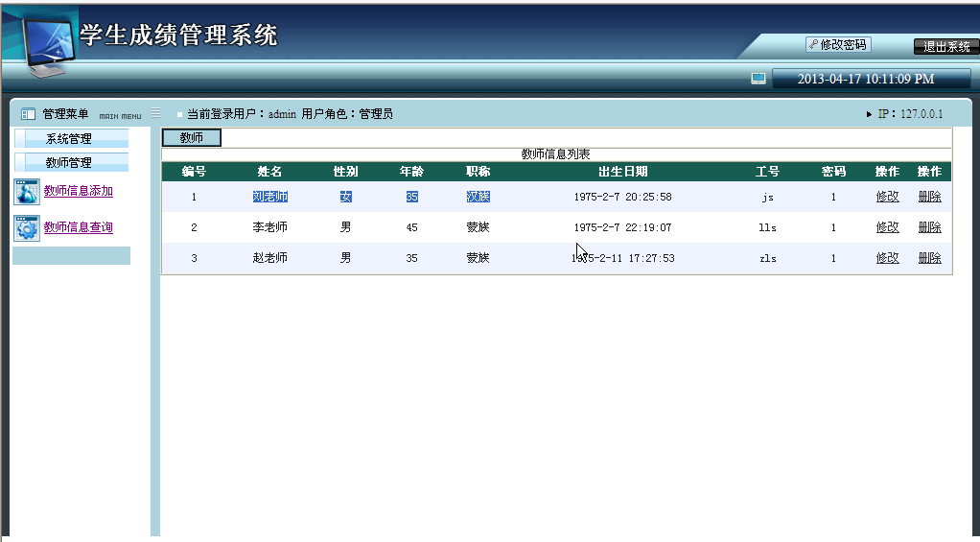This screenshot has height=542, width=980.
Task: Click birth date 1975-2-7 22:19:07
Action: (622, 227)
